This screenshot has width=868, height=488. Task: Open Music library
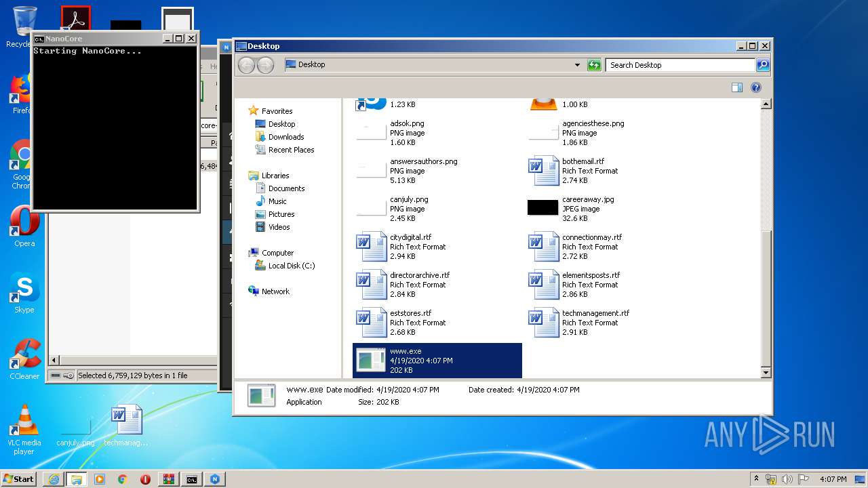tap(277, 201)
